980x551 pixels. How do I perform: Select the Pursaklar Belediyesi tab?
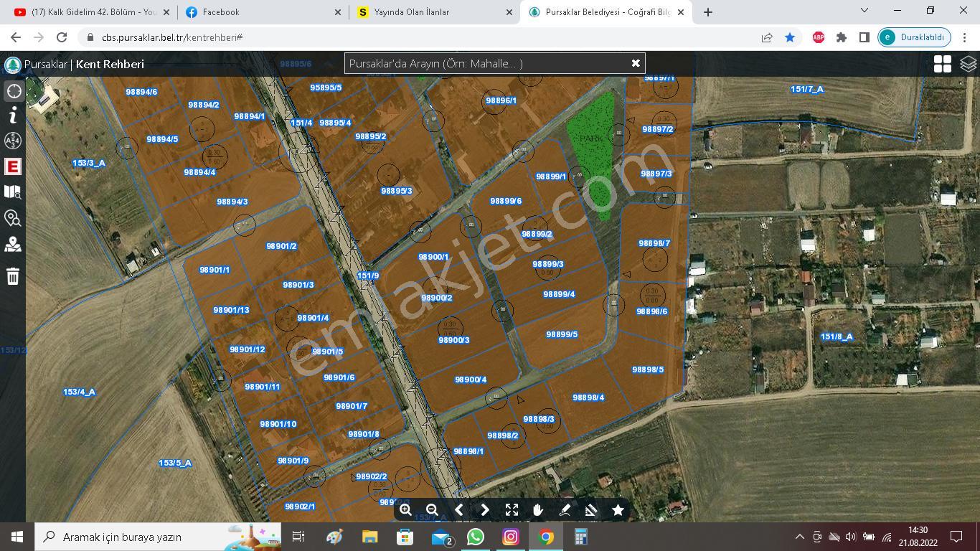(607, 12)
